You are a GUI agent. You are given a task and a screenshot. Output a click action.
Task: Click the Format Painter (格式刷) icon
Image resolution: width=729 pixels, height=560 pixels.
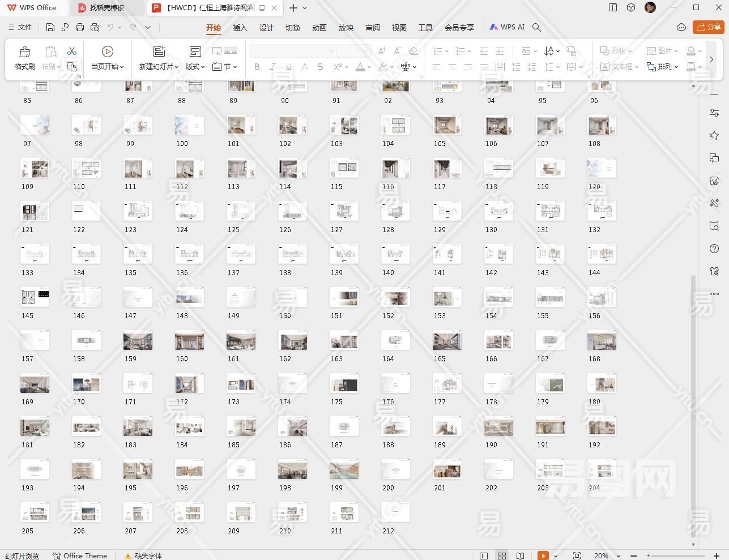pyautogui.click(x=24, y=52)
